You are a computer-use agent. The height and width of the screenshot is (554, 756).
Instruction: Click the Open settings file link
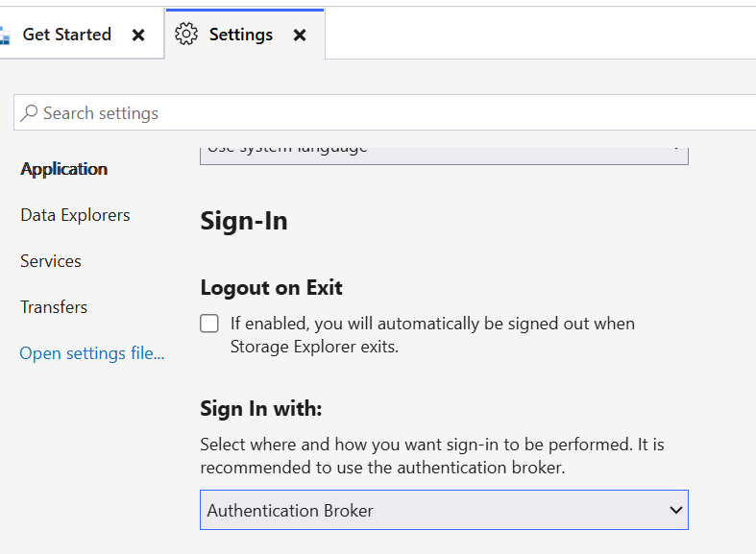(x=92, y=353)
